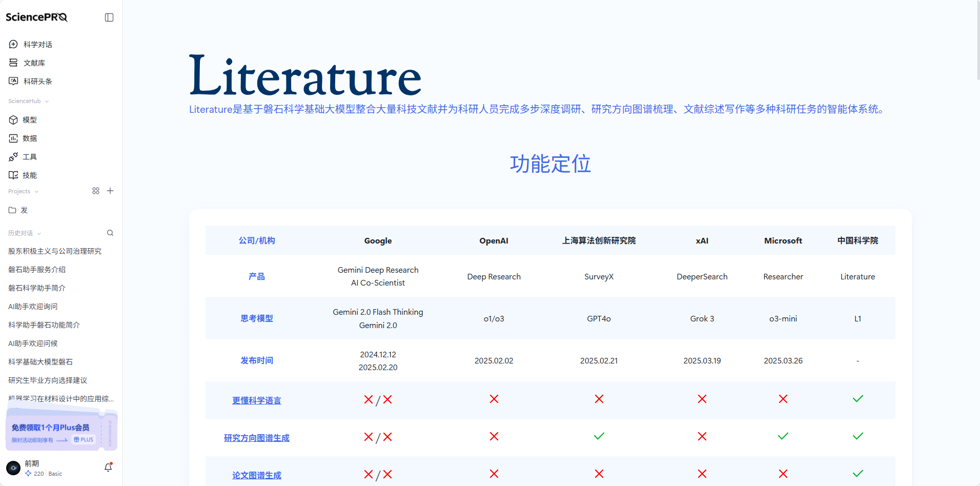Open the 数据 chart icon
Screen dimensions: 980x486
point(13,138)
